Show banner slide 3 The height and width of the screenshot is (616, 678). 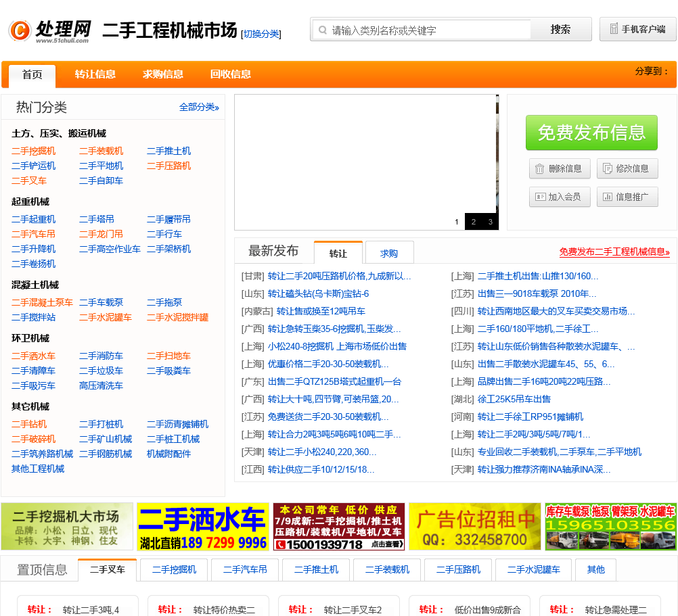tap(491, 222)
